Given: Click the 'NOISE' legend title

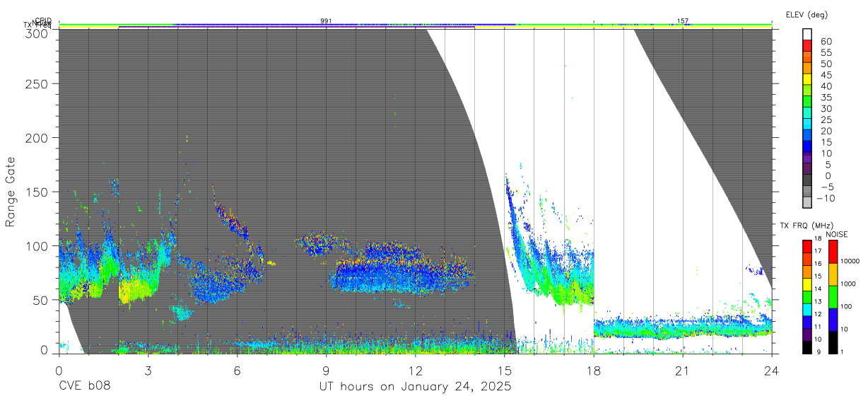Looking at the screenshot, I should (836, 234).
